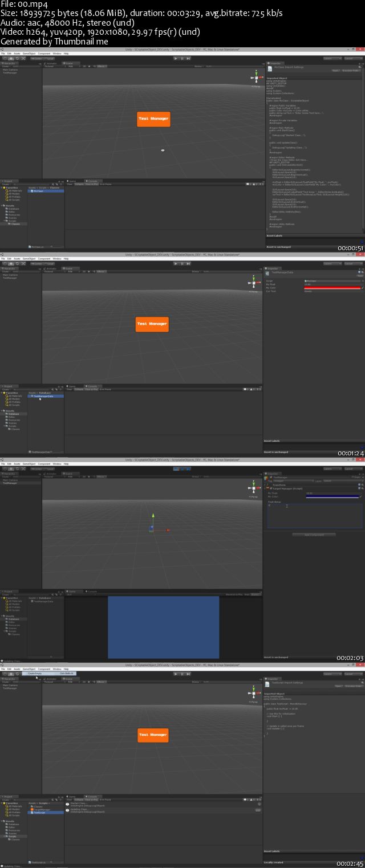Select the Move tool in the 00:02:45 frame
The height and width of the screenshot is (868, 365).
click(x=10, y=674)
